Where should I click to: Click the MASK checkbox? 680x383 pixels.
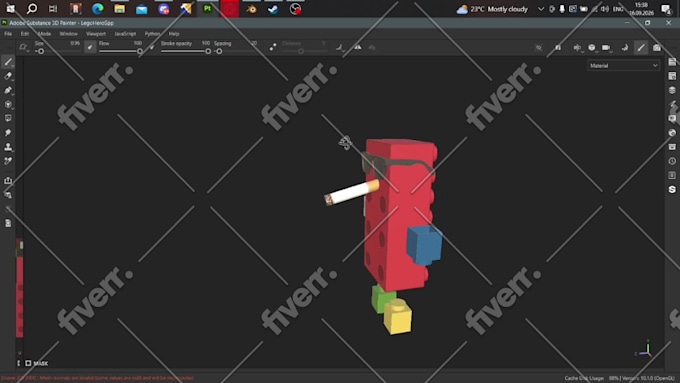pyautogui.click(x=28, y=363)
